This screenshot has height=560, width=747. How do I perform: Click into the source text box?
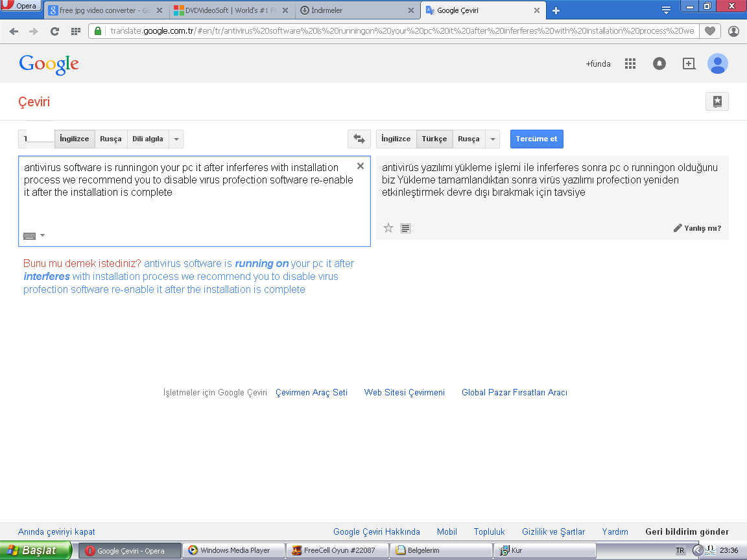click(195, 201)
